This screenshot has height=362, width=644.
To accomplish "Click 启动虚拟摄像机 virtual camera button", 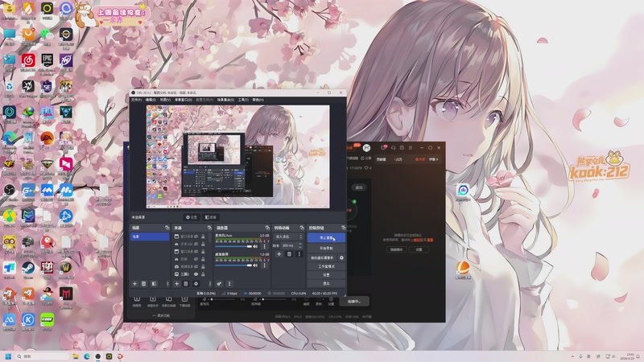I will tap(323, 257).
